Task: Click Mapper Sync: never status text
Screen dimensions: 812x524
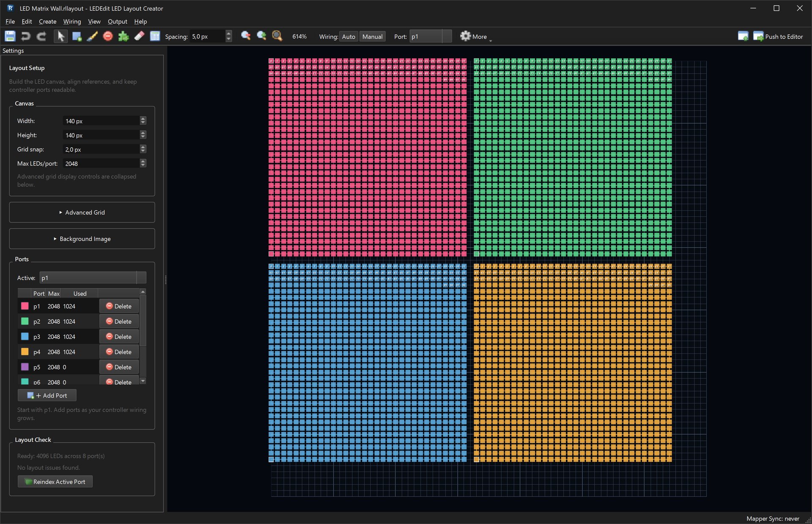Action: (773, 518)
